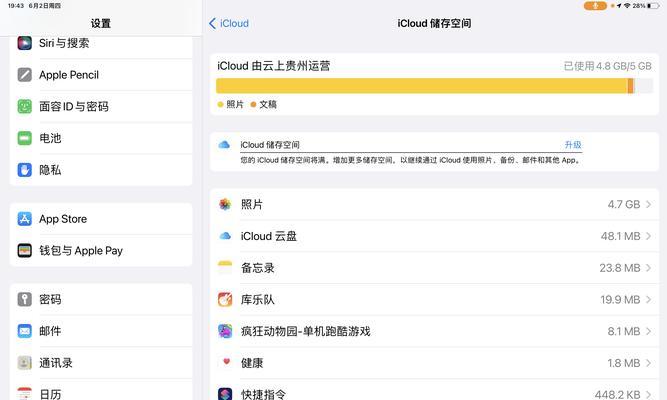Image resolution: width=667 pixels, height=400 pixels.
Task: Tap the 23.8 MB 备忘录 size
Action: (x=620, y=268)
